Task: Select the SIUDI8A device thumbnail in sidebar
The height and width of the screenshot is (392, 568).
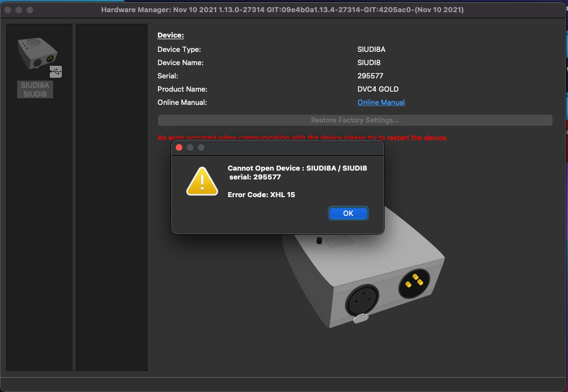Action: point(38,54)
